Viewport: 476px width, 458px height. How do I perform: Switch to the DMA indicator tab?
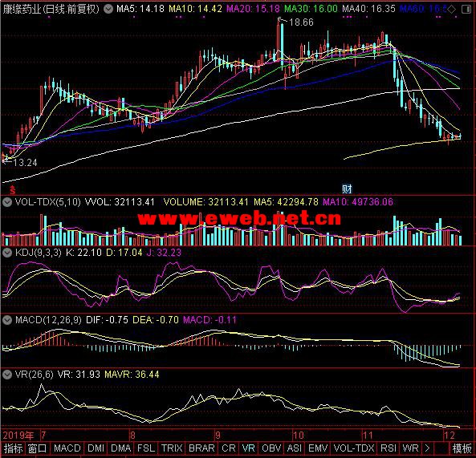point(121,448)
